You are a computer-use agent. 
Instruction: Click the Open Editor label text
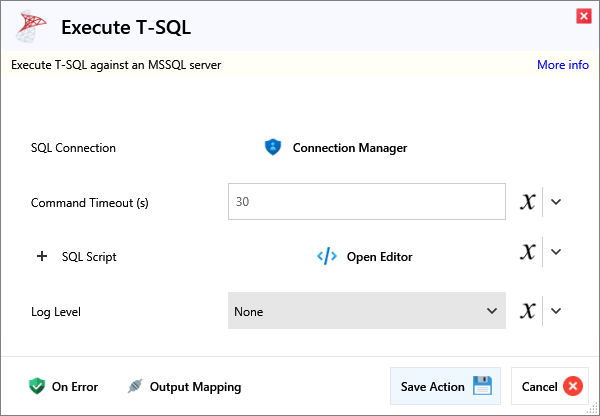click(x=379, y=257)
